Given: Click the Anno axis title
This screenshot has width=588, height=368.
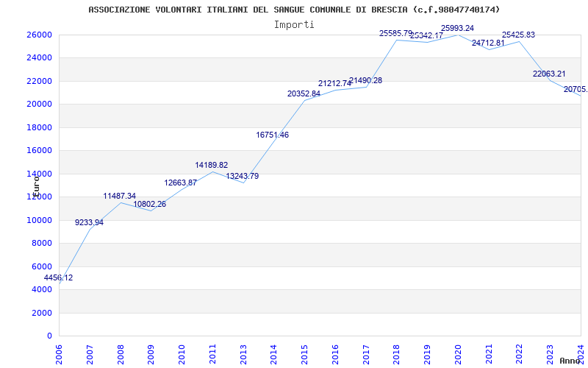Looking at the screenshot, I should tap(570, 361).
